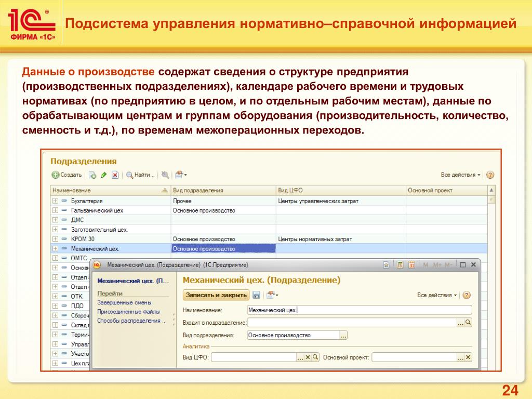Click the M+ memory button in title bar

coord(437,265)
